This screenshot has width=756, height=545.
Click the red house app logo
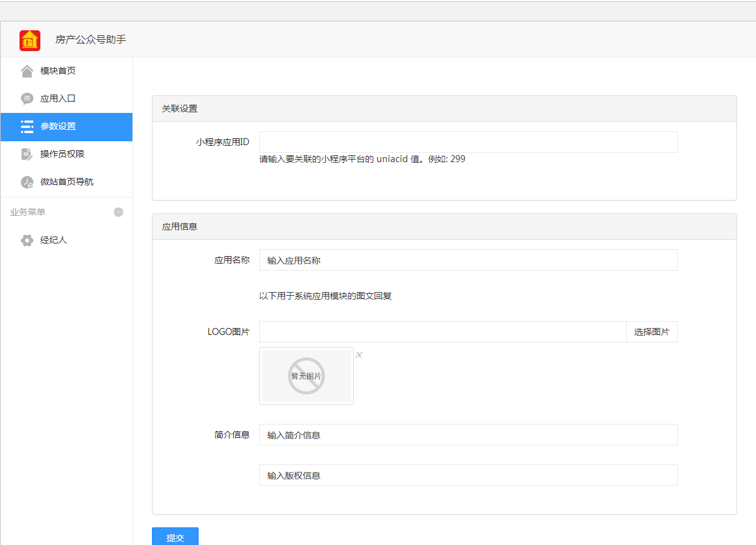pos(30,40)
